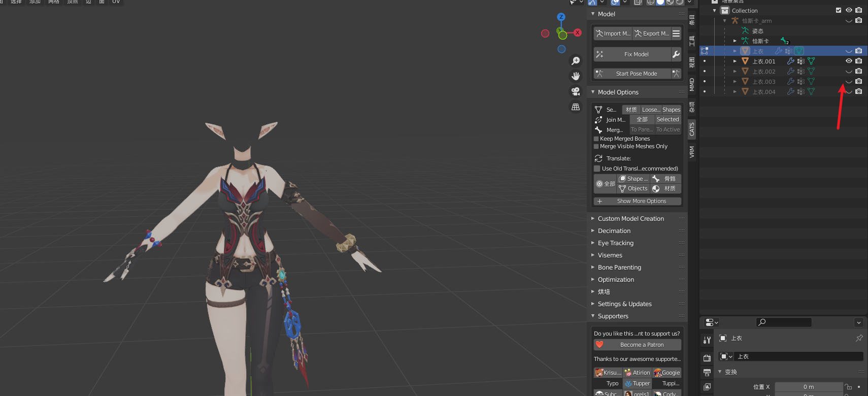Switch perspective with the orthographic grid icon
Screen dimensions: 868x396
pos(576,107)
